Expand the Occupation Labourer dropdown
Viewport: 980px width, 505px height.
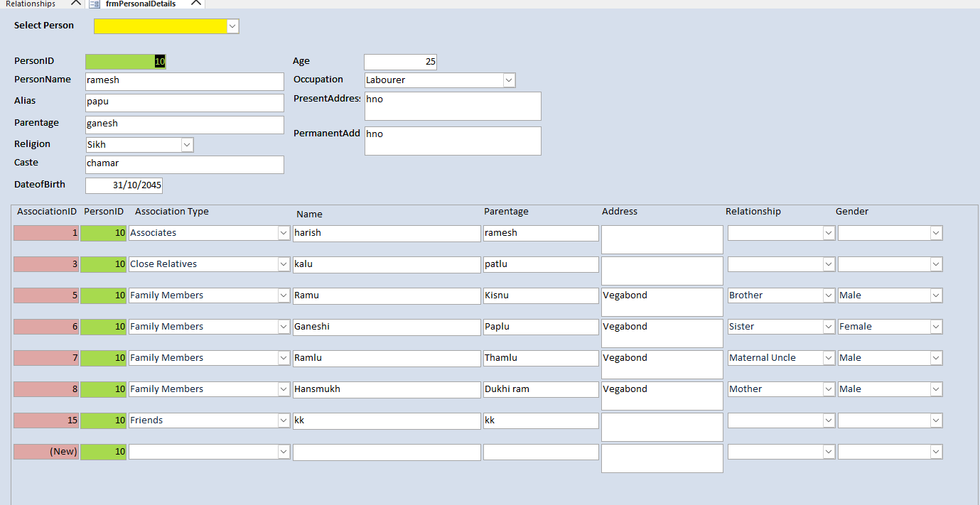coord(509,80)
